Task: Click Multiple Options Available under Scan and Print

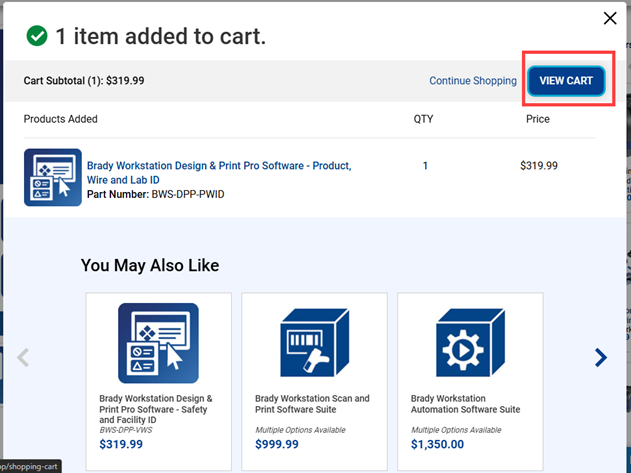Action: [x=298, y=428]
